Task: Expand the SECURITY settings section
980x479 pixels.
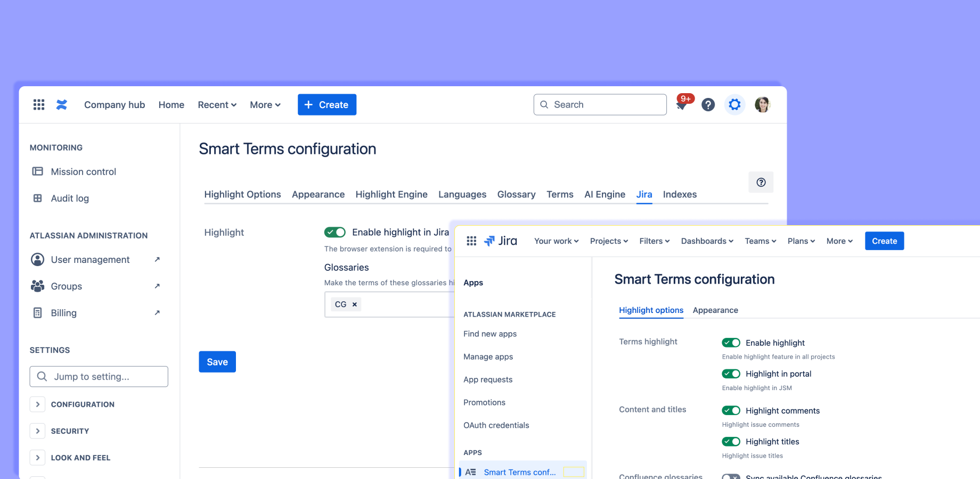Action: tap(37, 431)
